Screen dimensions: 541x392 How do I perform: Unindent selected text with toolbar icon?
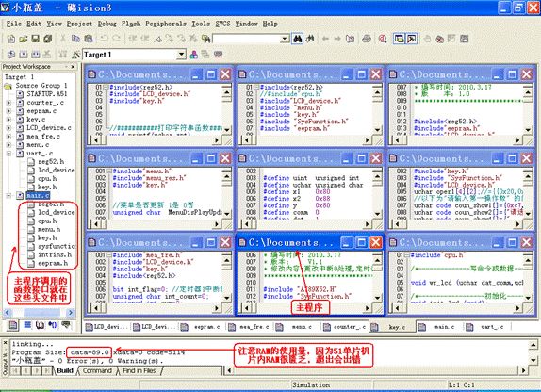(x=144, y=39)
